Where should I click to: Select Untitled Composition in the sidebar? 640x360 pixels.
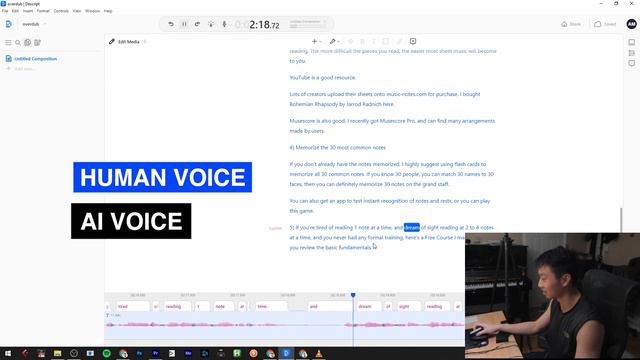pos(32,59)
